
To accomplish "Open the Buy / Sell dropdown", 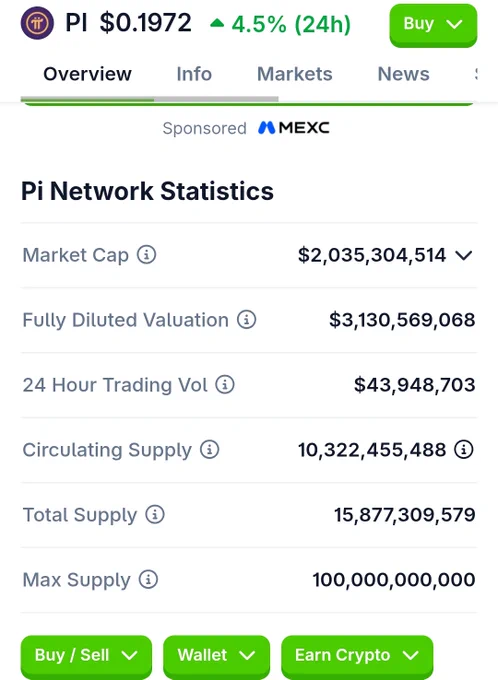I will pos(86,656).
